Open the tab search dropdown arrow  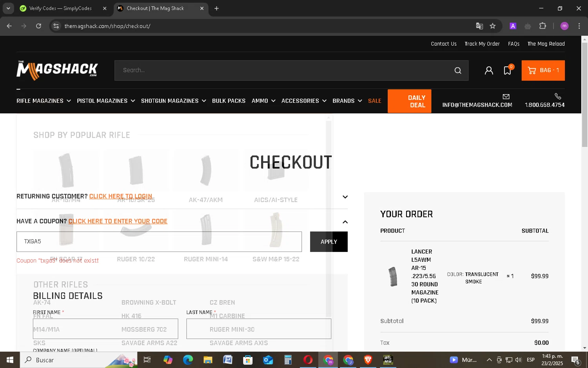(x=8, y=8)
